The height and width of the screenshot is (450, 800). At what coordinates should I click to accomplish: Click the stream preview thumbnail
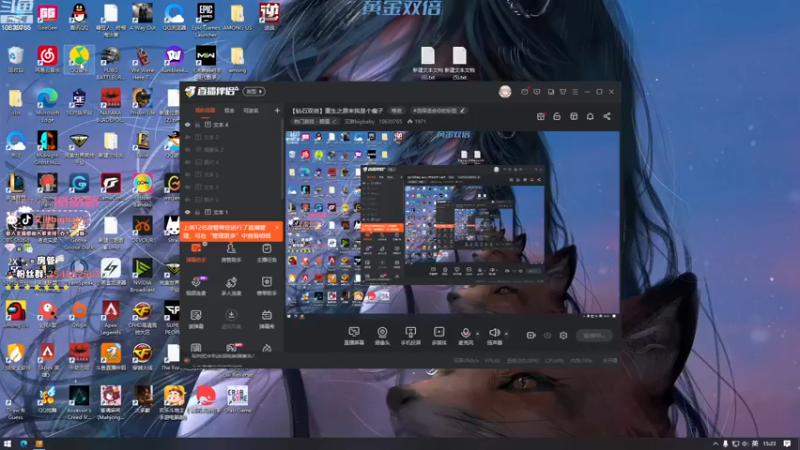click(453, 222)
